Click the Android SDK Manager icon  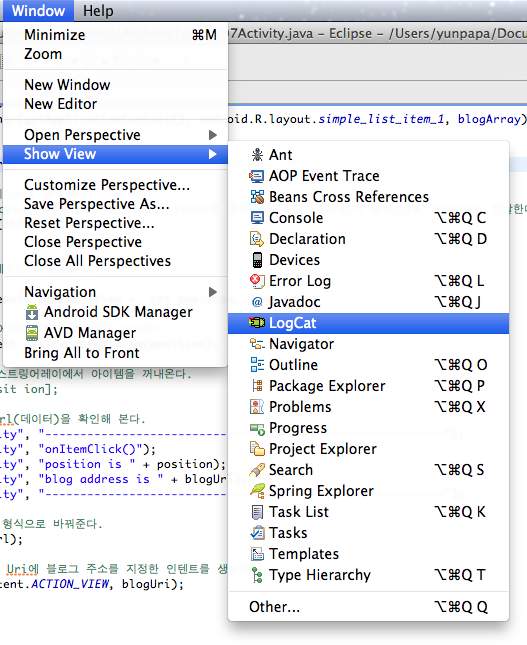pos(32,312)
